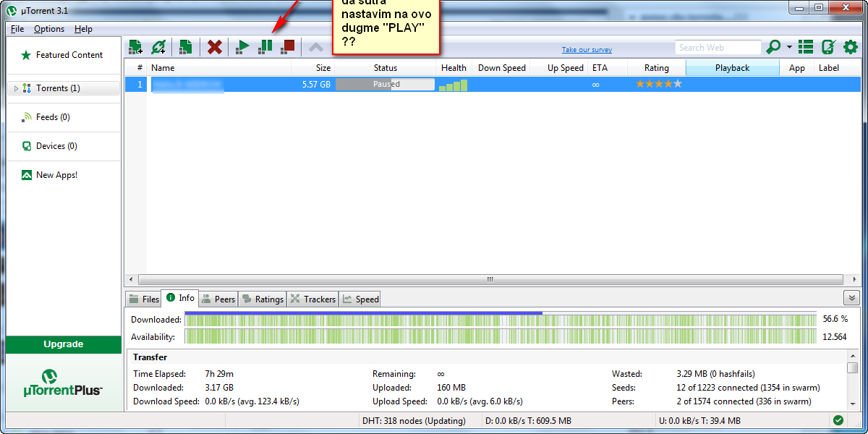Click the U: 0.0 kB/s upload status entry

[699, 421]
